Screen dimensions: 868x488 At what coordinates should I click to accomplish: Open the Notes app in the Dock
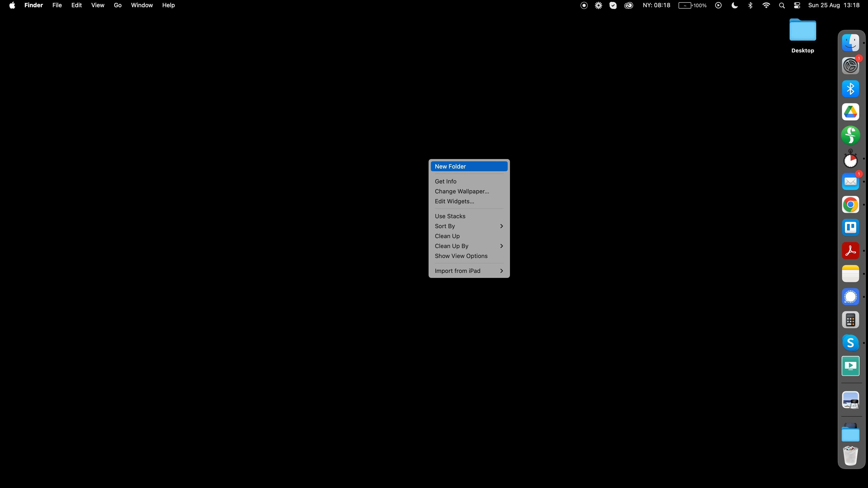pyautogui.click(x=850, y=273)
